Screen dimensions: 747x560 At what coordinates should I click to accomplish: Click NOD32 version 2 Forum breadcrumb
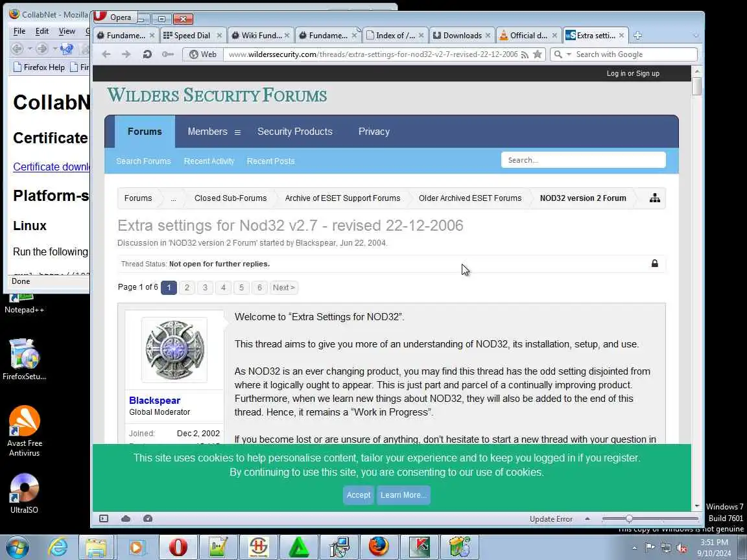pyautogui.click(x=583, y=198)
